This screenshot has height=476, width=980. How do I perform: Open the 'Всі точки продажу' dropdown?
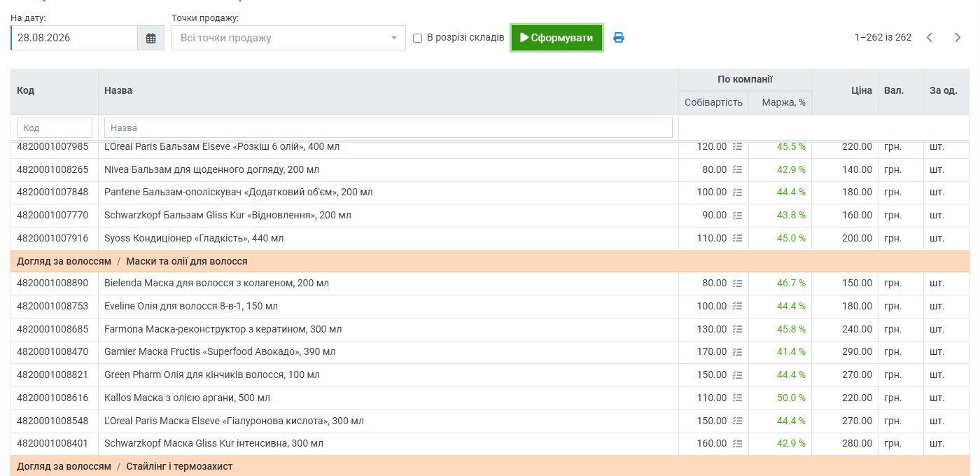pos(288,38)
